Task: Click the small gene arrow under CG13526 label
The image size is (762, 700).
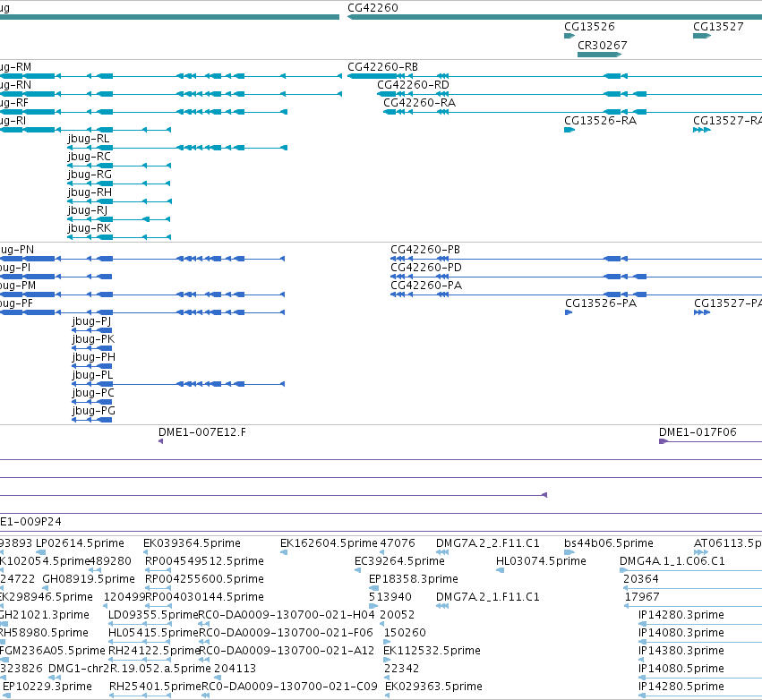Action: click(x=569, y=36)
